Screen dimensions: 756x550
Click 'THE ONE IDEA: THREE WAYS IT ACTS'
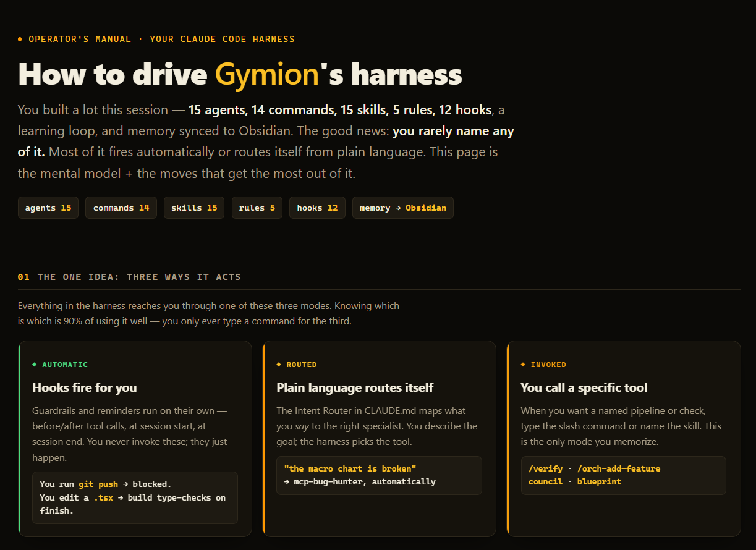(x=139, y=277)
